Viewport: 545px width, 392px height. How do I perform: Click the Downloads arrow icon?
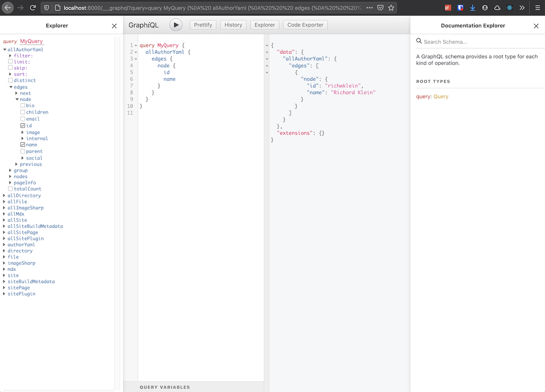pyautogui.click(x=472, y=8)
